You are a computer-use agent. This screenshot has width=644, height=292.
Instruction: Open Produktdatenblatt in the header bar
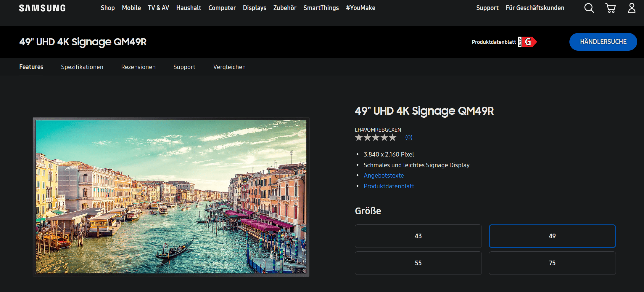pos(494,42)
